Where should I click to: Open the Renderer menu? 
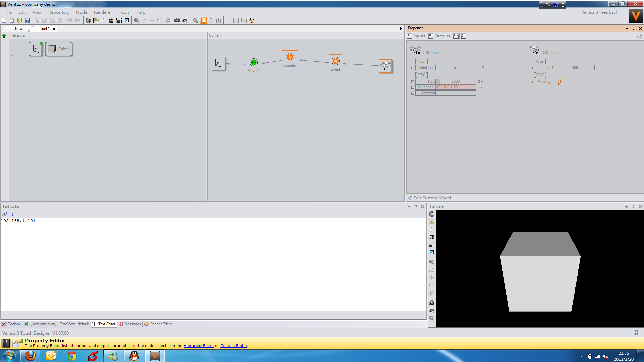coord(103,12)
